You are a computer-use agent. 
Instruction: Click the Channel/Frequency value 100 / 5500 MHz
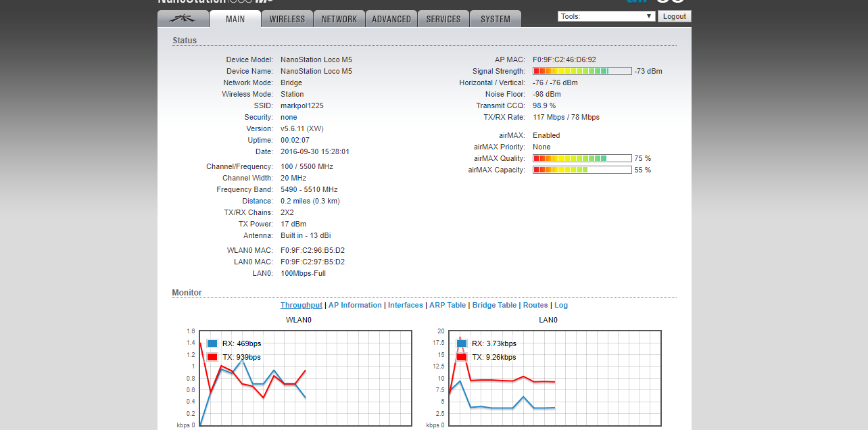pos(307,166)
